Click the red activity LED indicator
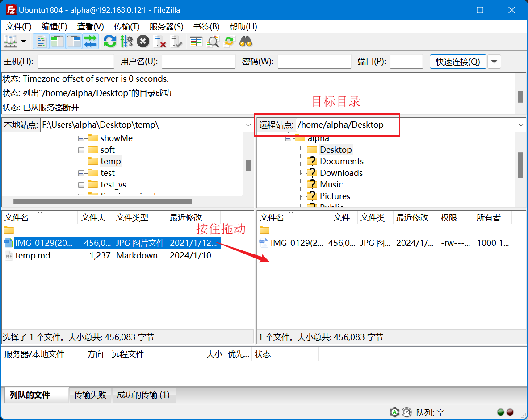 tap(510, 412)
